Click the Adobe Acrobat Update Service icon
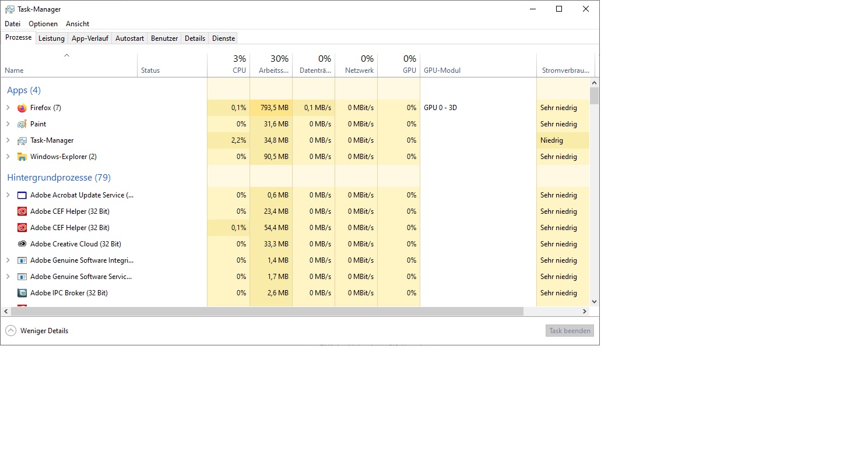868x459 pixels. [22, 195]
